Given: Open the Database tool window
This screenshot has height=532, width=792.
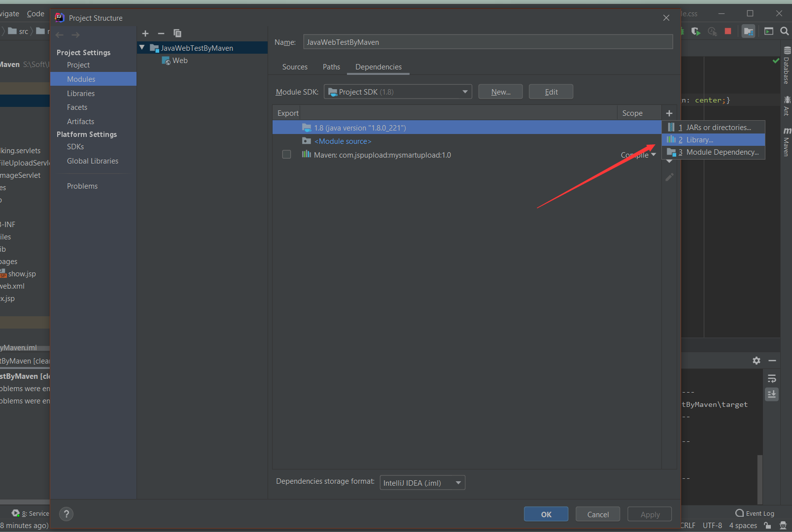Looking at the screenshot, I should (x=787, y=65).
